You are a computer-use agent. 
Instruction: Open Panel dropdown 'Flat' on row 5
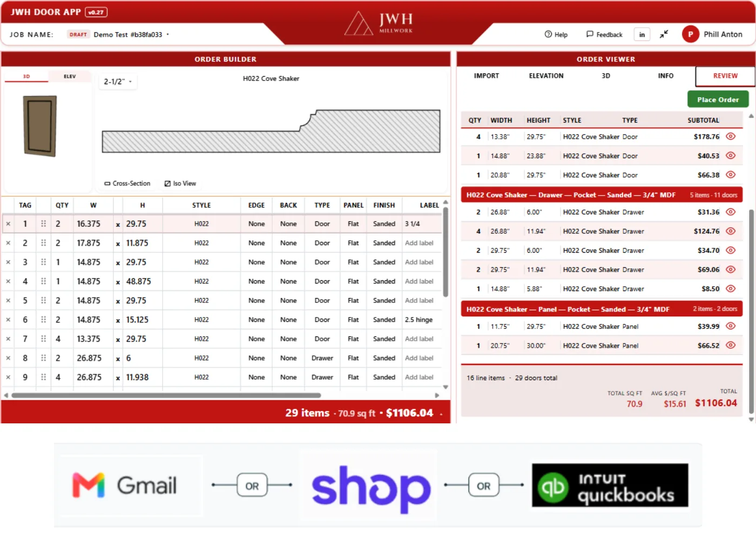click(353, 300)
